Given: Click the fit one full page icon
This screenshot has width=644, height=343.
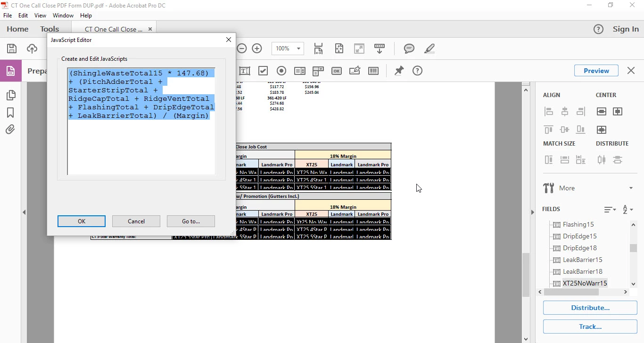Looking at the screenshot, I should [x=339, y=49].
